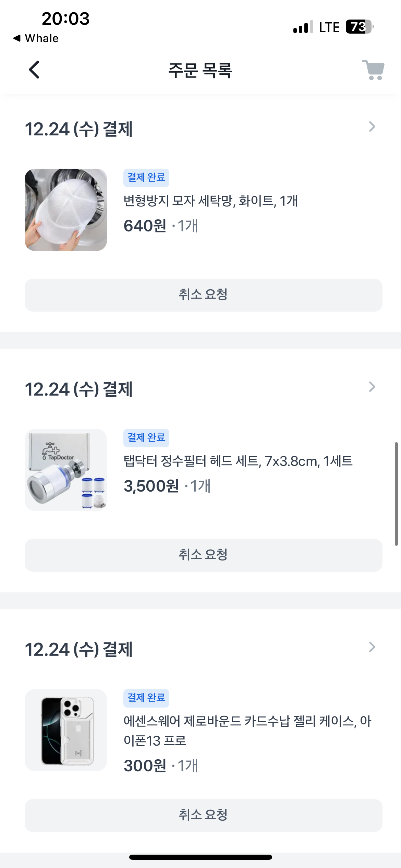Click the vertical scrollbar indicator
The image size is (401, 868).
(x=396, y=494)
